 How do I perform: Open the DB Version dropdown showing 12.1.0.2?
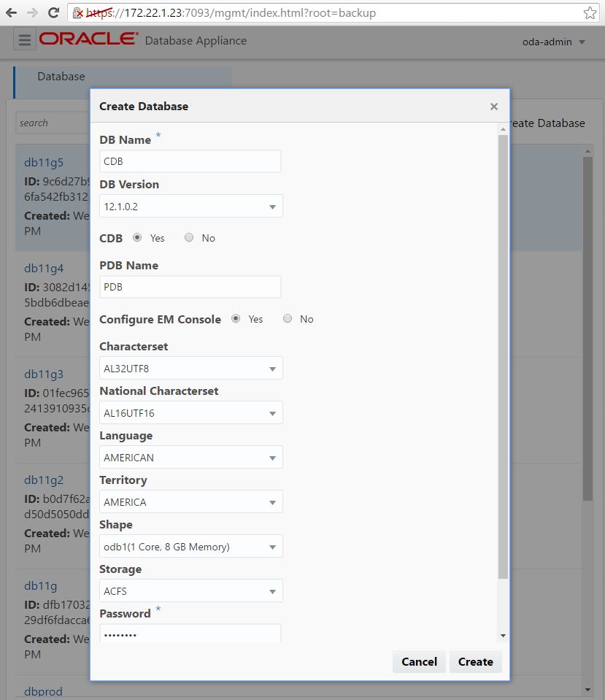[191, 207]
